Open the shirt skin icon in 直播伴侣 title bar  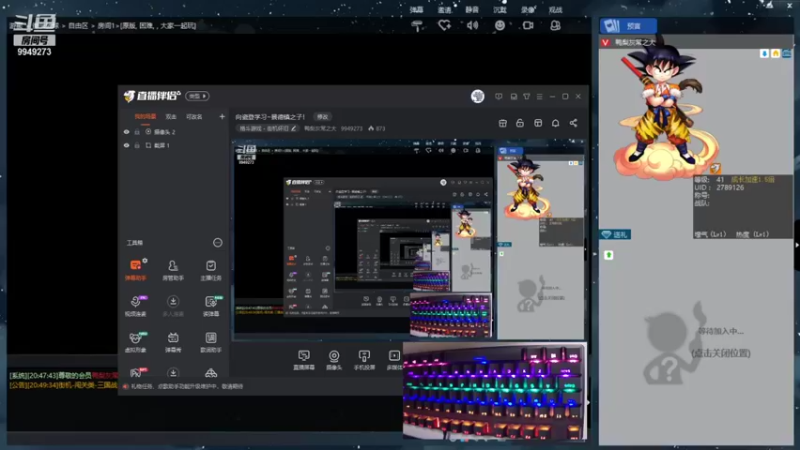coord(527,96)
